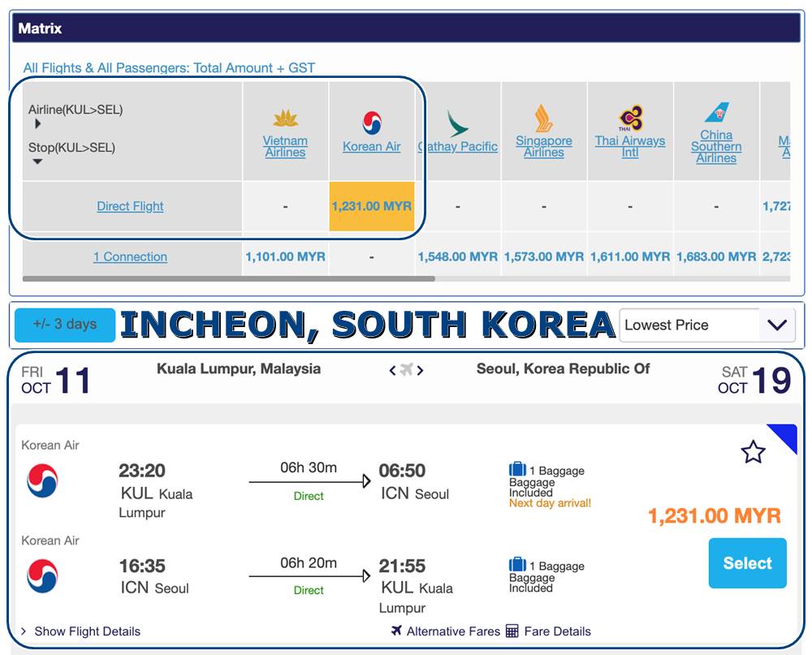Click the 06h 30m duration text
The height and width of the screenshot is (655, 812).
[309, 468]
